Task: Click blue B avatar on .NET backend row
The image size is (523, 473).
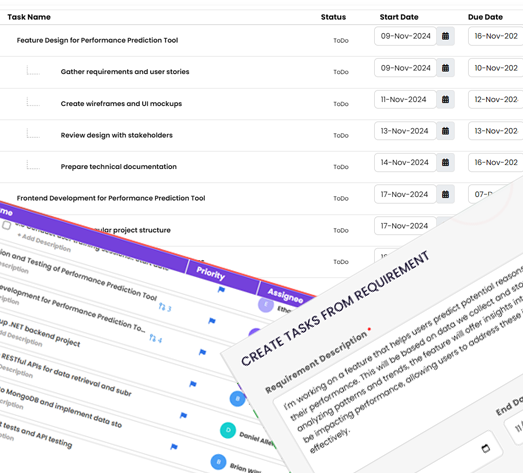Action: [237, 399]
